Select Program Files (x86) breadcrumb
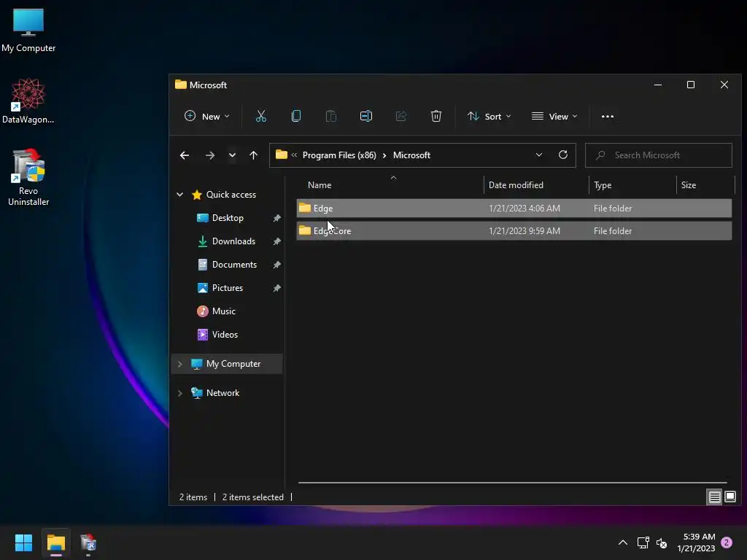The width and height of the screenshot is (747, 560). click(x=339, y=155)
